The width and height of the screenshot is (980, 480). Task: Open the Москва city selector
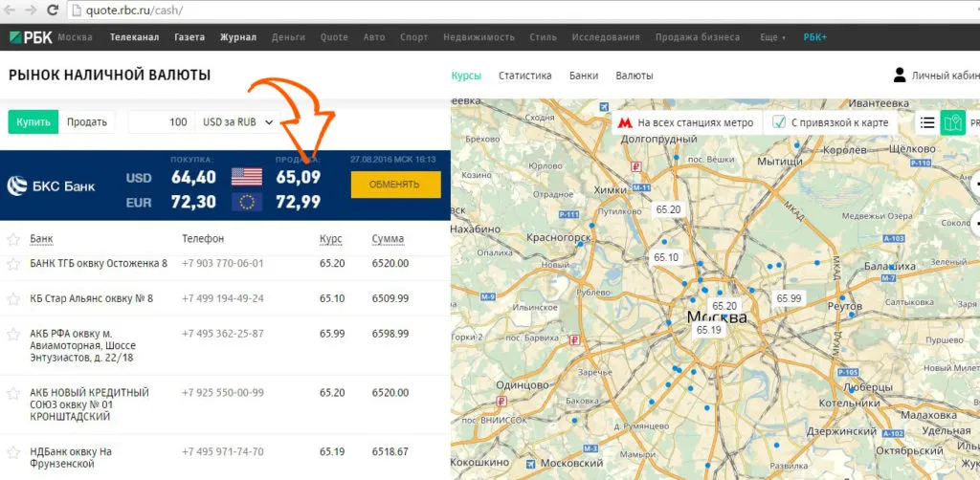tap(75, 37)
